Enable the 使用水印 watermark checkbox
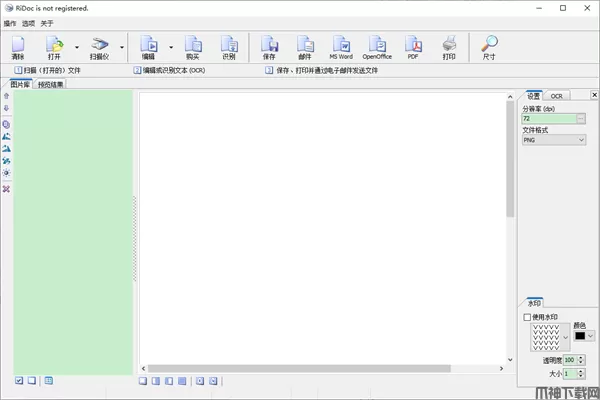This screenshot has height=400, width=600. pyautogui.click(x=528, y=318)
